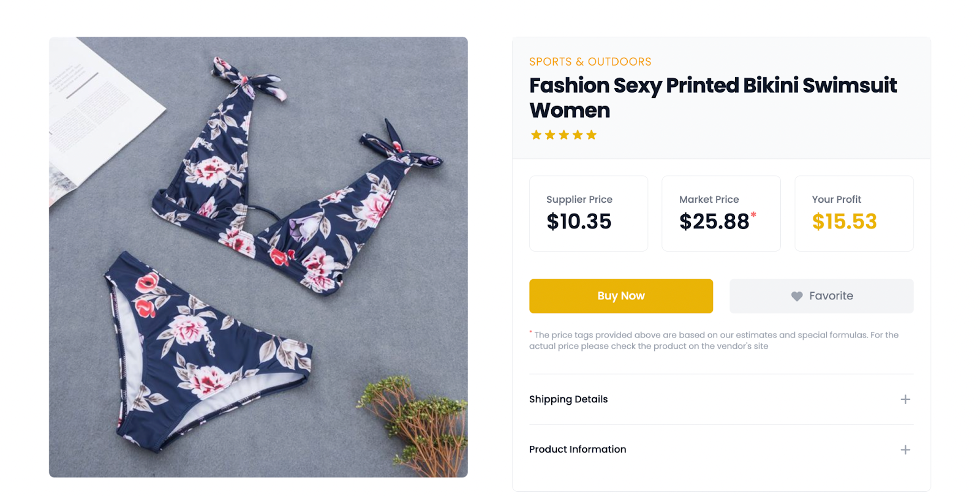Click the third rating star
The width and height of the screenshot is (980, 496).
(563, 135)
